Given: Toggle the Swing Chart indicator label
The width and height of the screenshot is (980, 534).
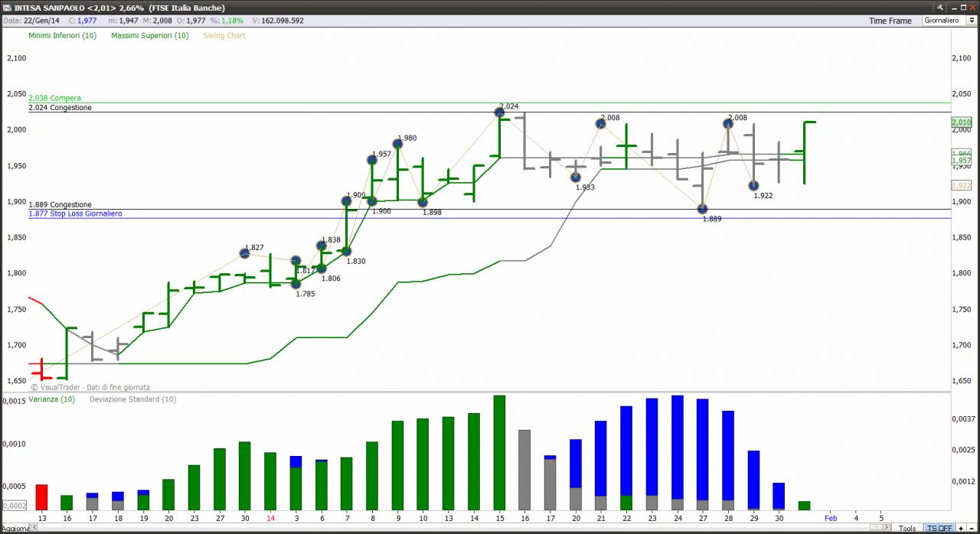Looking at the screenshot, I should pos(224,35).
